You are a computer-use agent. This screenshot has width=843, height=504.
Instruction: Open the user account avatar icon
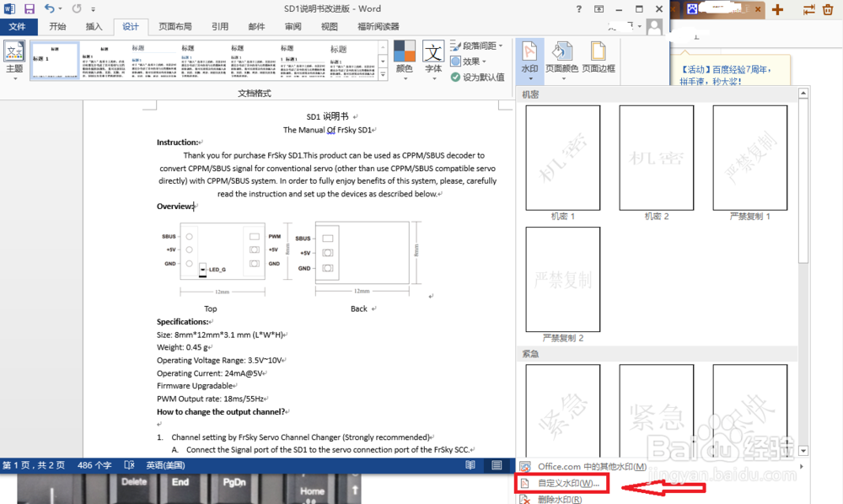point(654,26)
